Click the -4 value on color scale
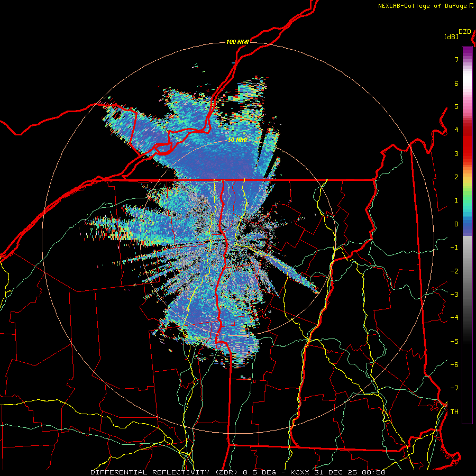Screen dimensions: 476x476 coord(454,318)
